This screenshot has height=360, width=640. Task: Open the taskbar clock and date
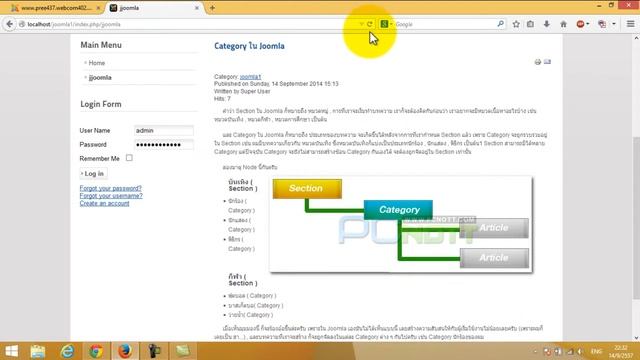point(621,351)
